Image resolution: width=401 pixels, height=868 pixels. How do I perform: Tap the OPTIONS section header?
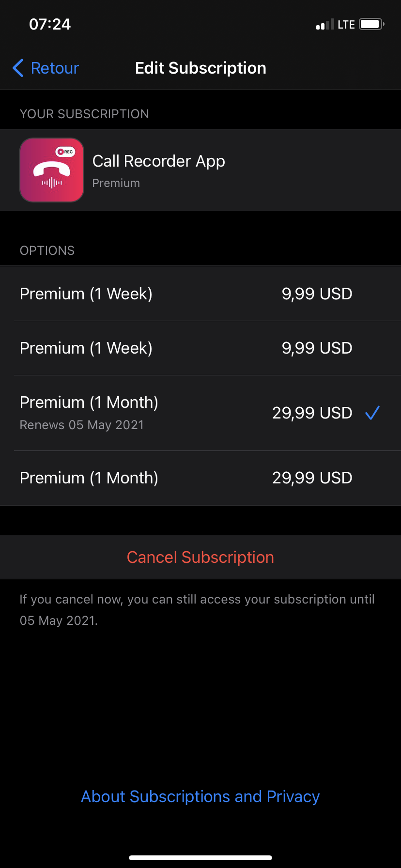[47, 251]
